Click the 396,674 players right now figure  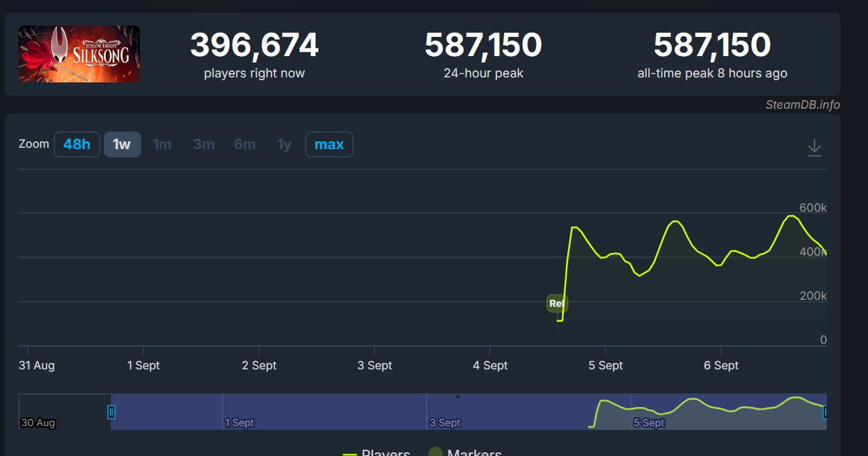[x=254, y=45]
